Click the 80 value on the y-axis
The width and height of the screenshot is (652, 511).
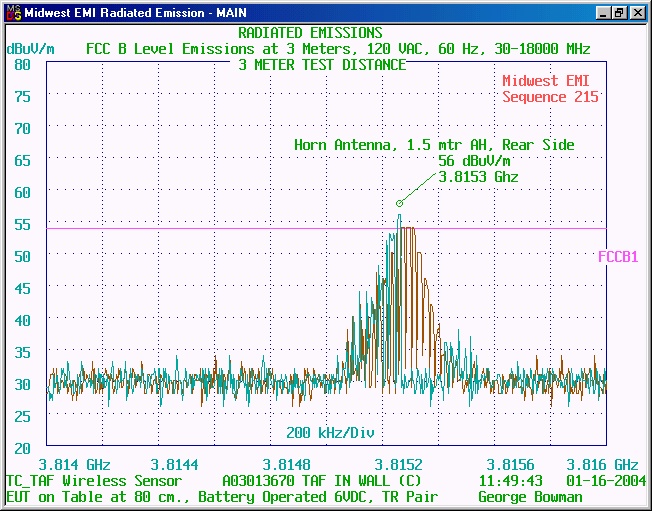pos(23,64)
